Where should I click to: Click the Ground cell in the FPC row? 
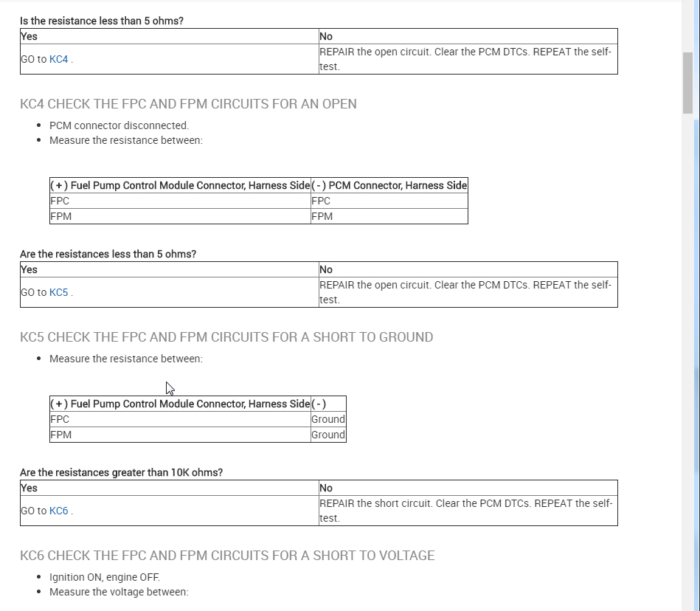click(x=328, y=419)
